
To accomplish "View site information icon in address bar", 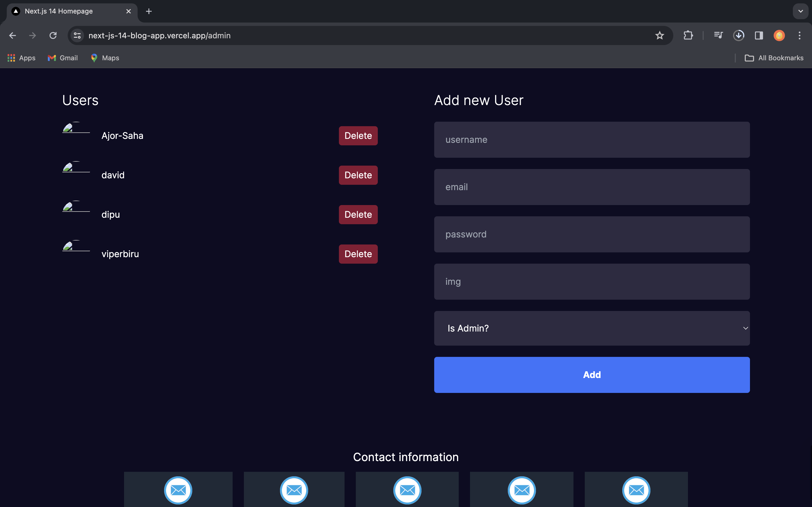I will [x=77, y=35].
